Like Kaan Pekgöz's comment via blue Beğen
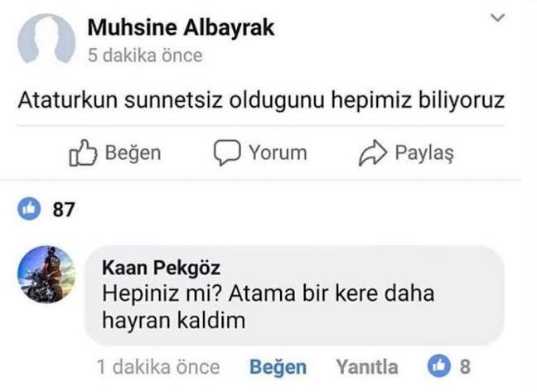The image size is (537, 392). point(278,366)
